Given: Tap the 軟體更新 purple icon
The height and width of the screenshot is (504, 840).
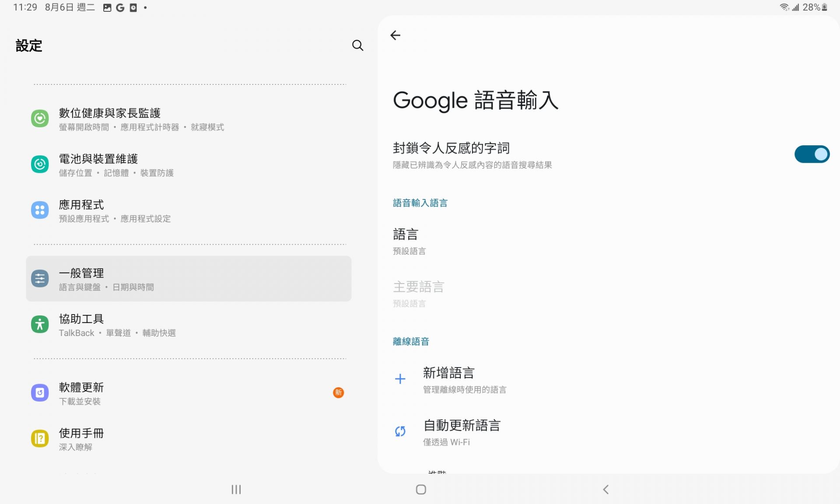Looking at the screenshot, I should tap(40, 393).
